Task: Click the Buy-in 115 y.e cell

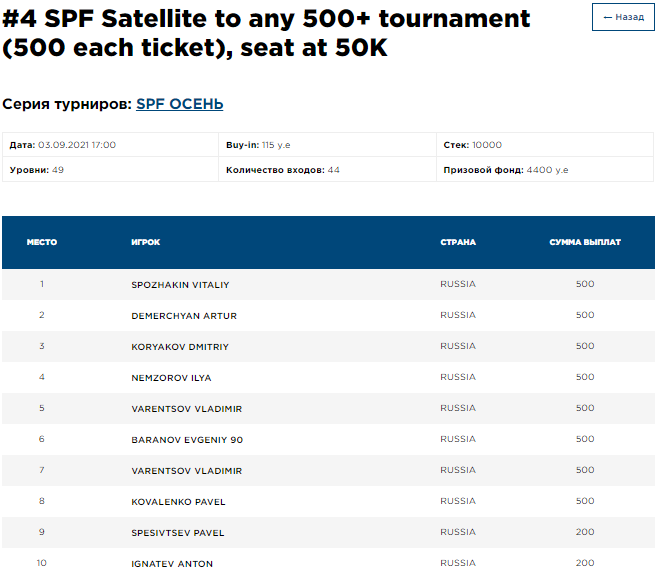Action: 327,145
